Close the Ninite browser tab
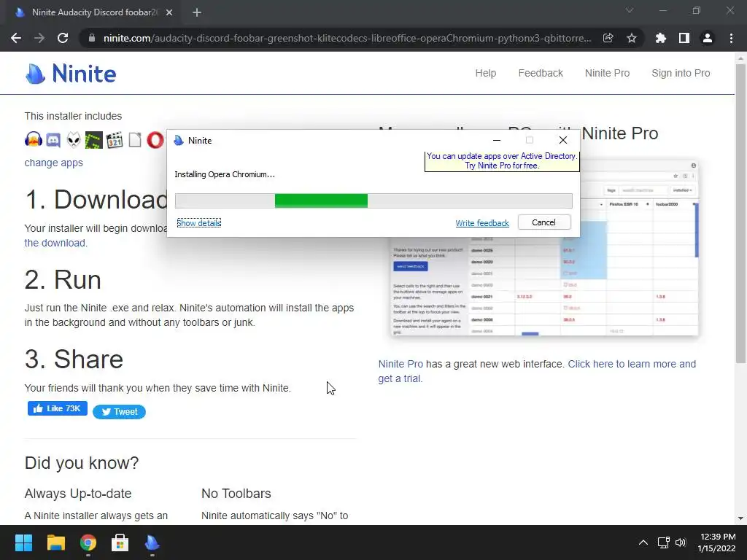The height and width of the screenshot is (560, 747). tap(169, 12)
